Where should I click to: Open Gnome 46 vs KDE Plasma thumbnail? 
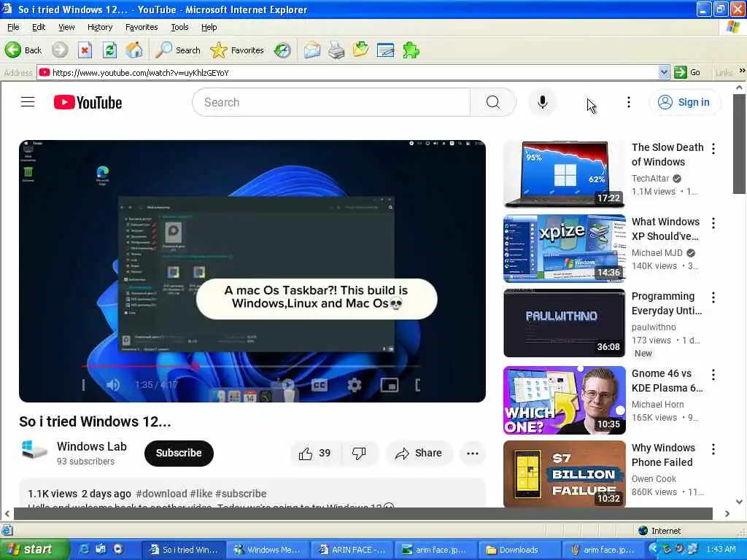(564, 400)
